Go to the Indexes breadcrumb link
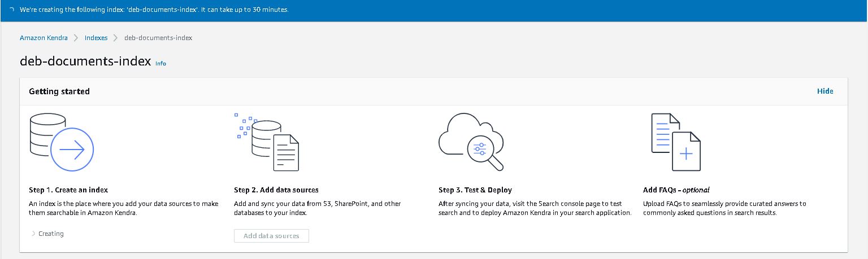868x259 pixels. (96, 38)
